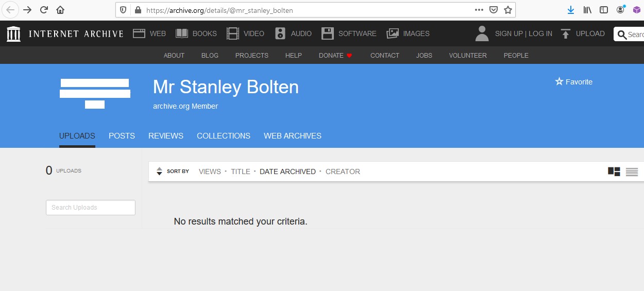Open the Books section icon
Image resolution: width=644 pixels, height=291 pixels.
[x=182, y=33]
